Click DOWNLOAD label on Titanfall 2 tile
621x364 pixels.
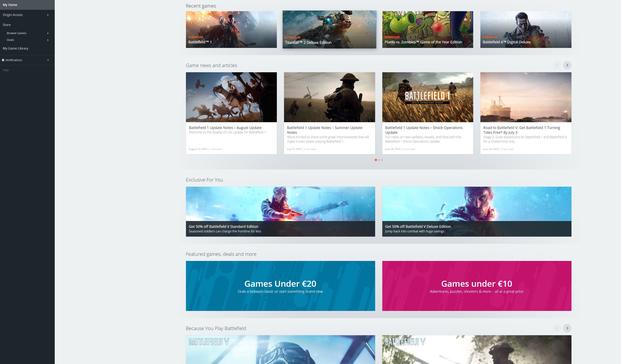click(292, 37)
